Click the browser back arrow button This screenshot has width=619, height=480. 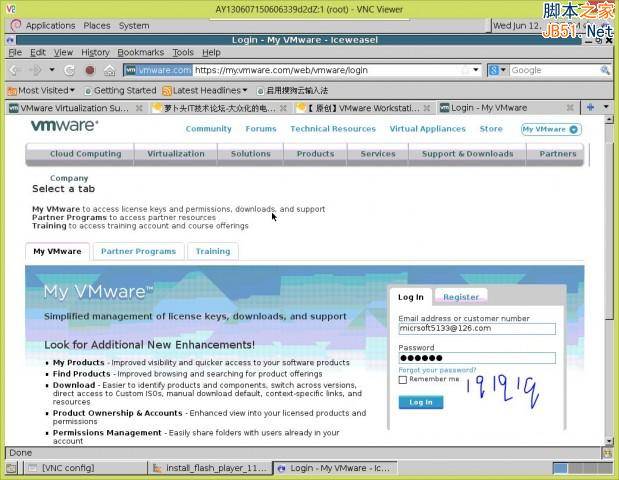(15, 70)
